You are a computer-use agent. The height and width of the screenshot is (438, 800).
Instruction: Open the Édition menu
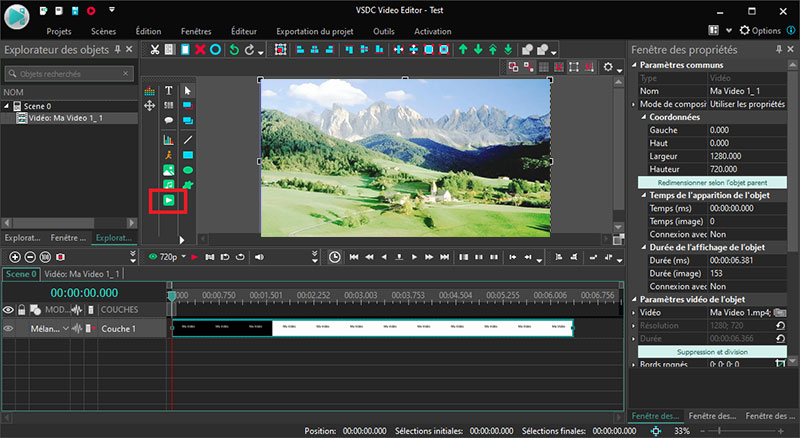[x=148, y=31]
